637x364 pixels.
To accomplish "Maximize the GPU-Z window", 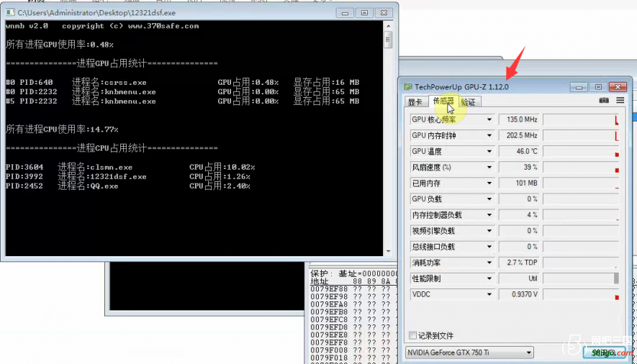I will pyautogui.click(x=598, y=87).
